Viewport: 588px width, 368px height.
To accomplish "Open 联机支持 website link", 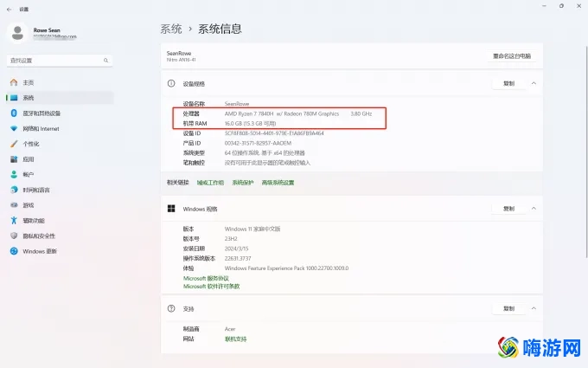I will coord(235,339).
